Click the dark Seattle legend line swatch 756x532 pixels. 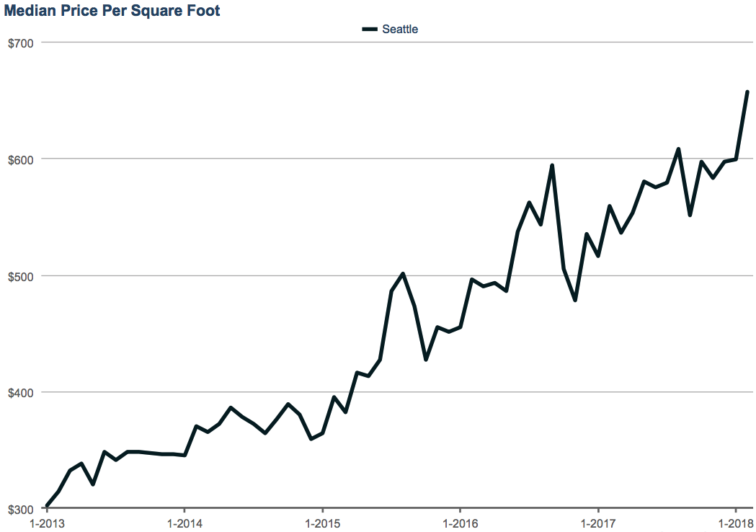370,30
